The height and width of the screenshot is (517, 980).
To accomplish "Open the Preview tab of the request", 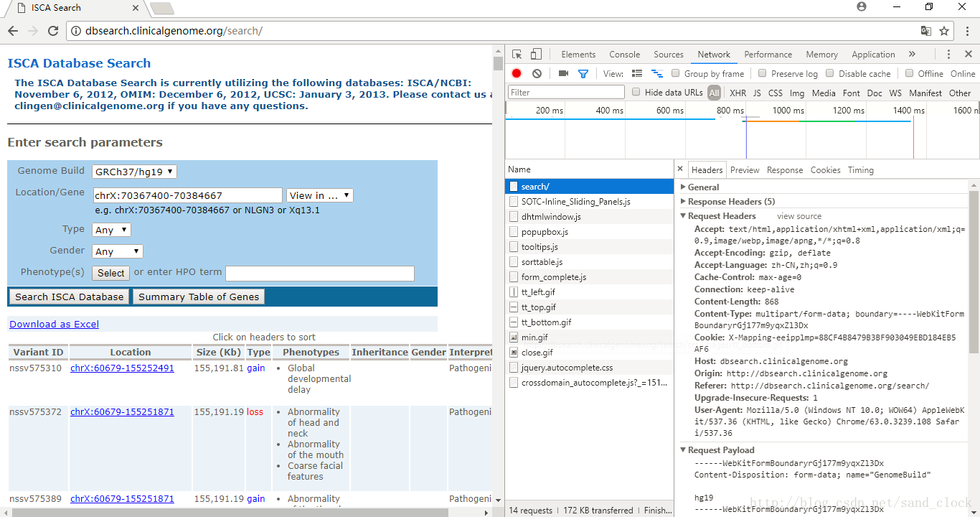I will [745, 170].
